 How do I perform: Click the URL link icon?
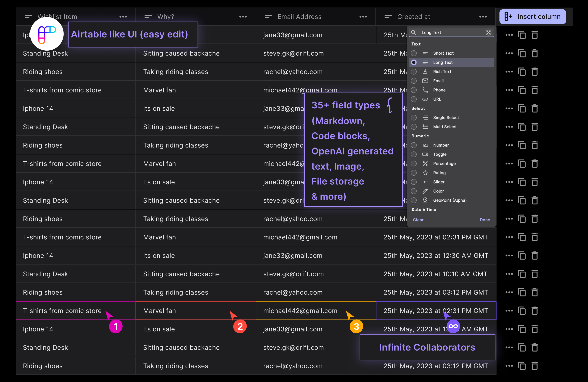(425, 99)
